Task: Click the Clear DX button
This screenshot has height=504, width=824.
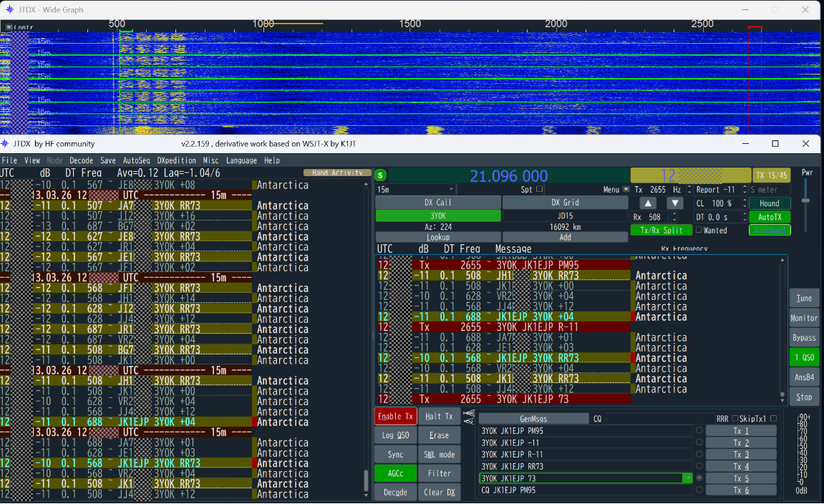Action: [x=439, y=493]
